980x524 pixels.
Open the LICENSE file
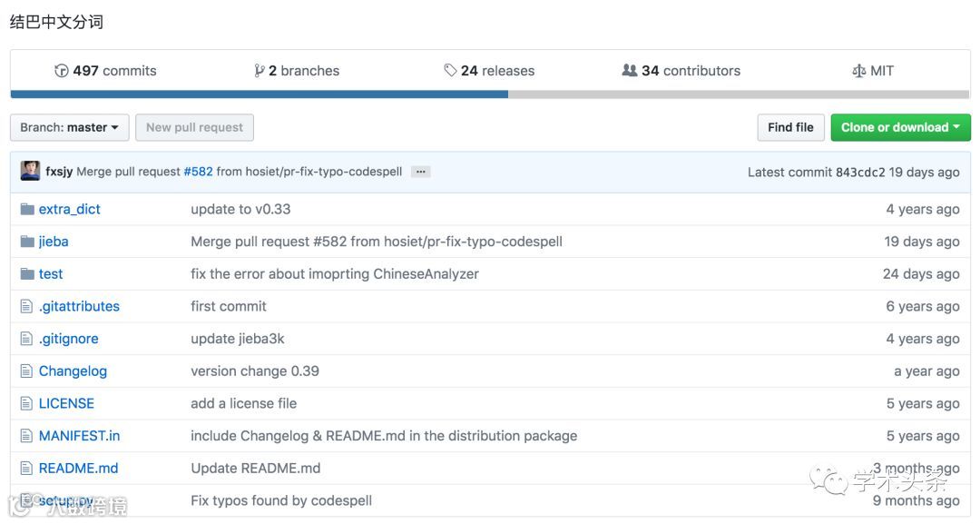[66, 403]
